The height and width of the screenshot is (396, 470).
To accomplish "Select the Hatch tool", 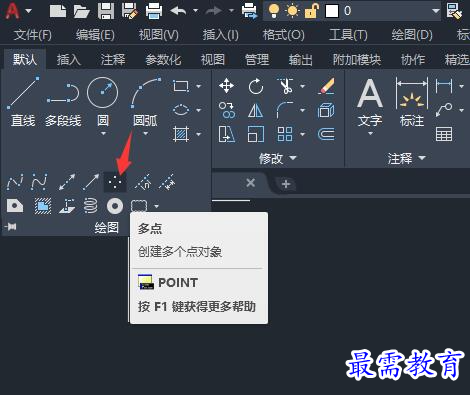I will tap(181, 134).
